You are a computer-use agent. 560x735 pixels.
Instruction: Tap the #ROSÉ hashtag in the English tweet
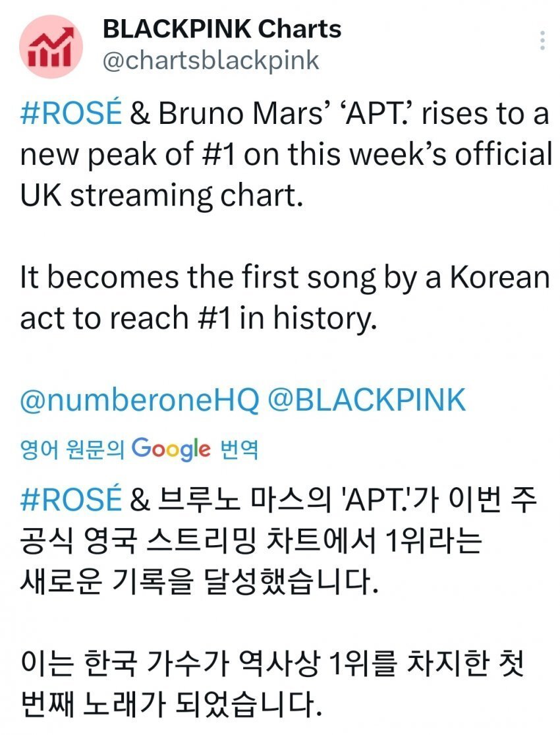71,115
